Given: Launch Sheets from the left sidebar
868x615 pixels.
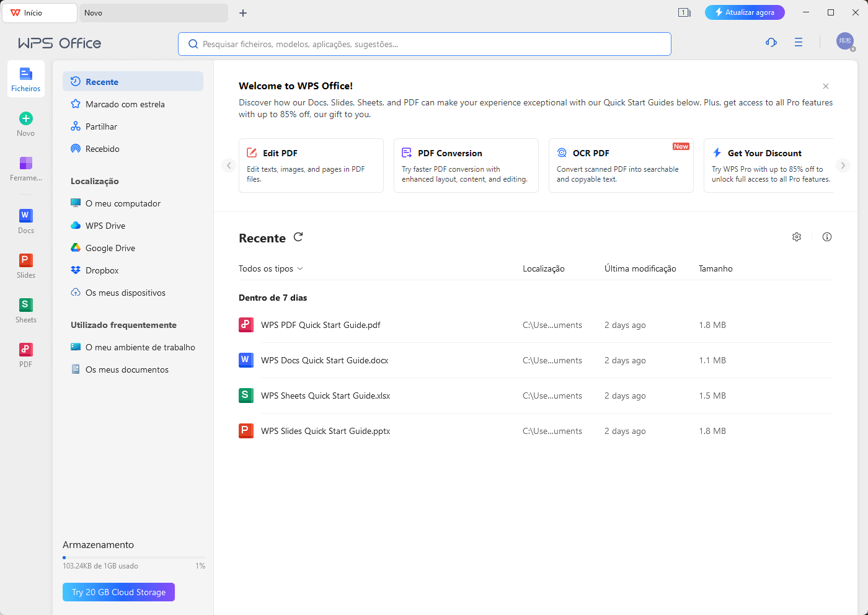Looking at the screenshot, I should [26, 310].
